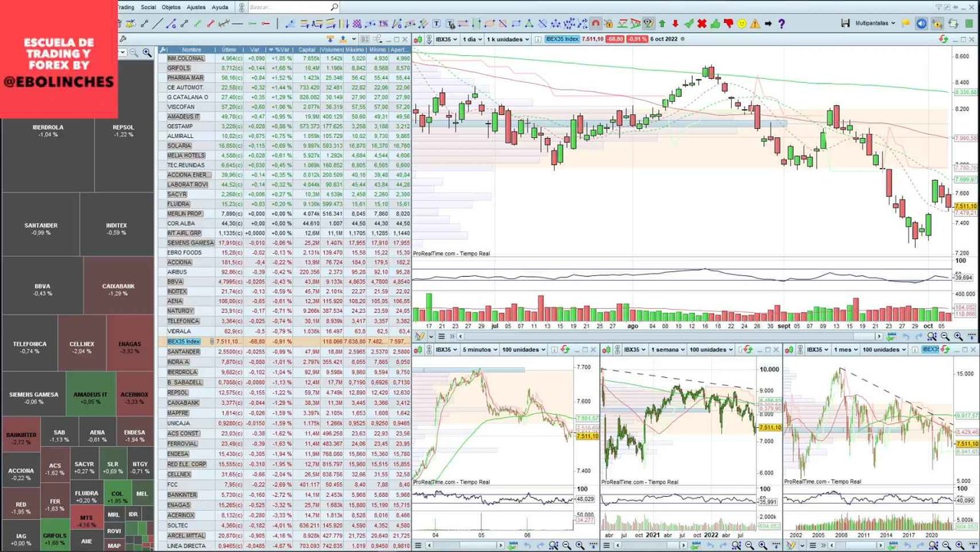Screen dimensions: 980x552
Task: Click the search magnifier icon in Buscar
Action: (334, 7)
